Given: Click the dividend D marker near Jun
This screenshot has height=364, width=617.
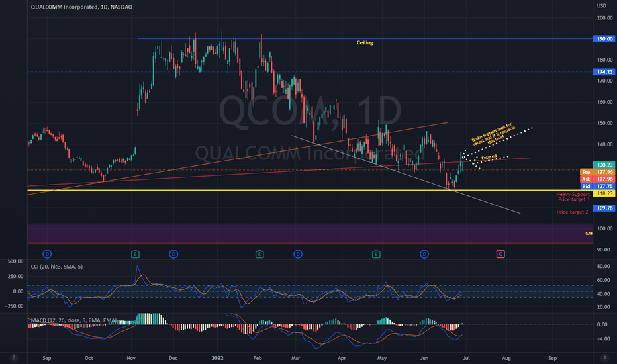Looking at the screenshot, I should click(x=424, y=254).
